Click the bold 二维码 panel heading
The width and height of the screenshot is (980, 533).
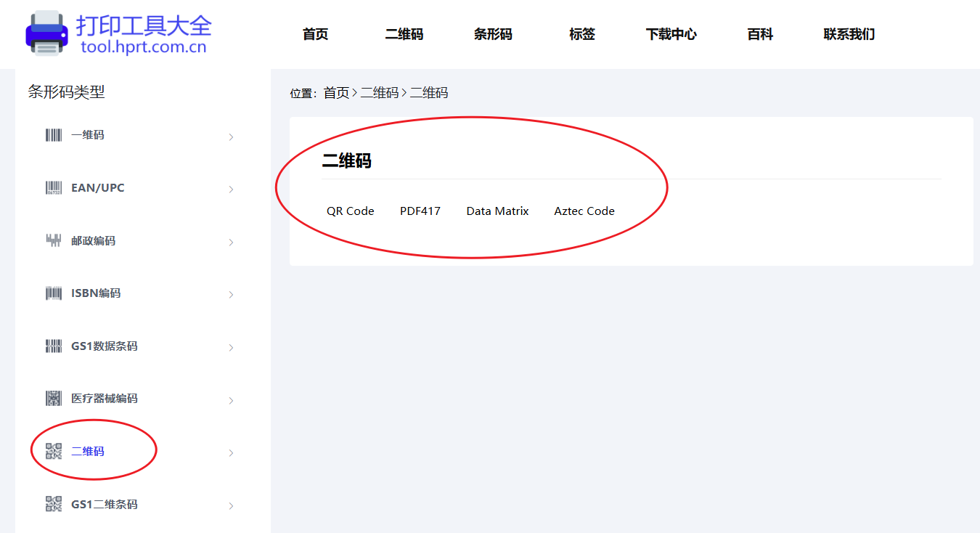pos(347,160)
